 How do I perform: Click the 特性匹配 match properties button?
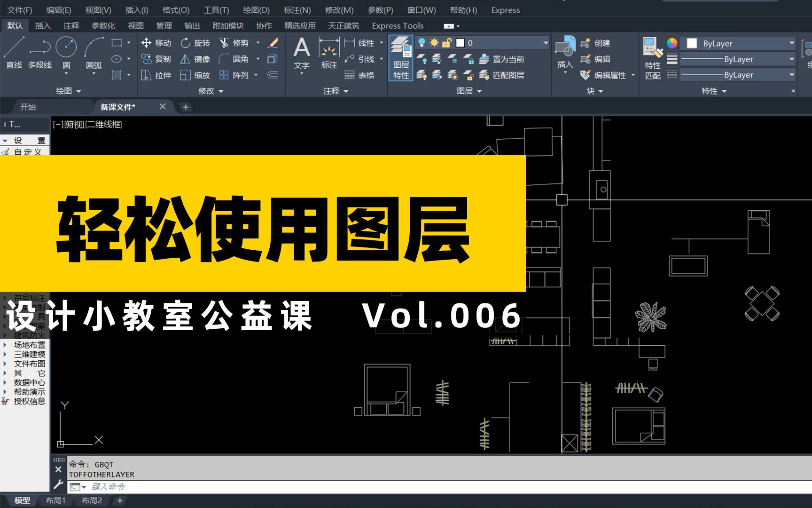(x=653, y=59)
